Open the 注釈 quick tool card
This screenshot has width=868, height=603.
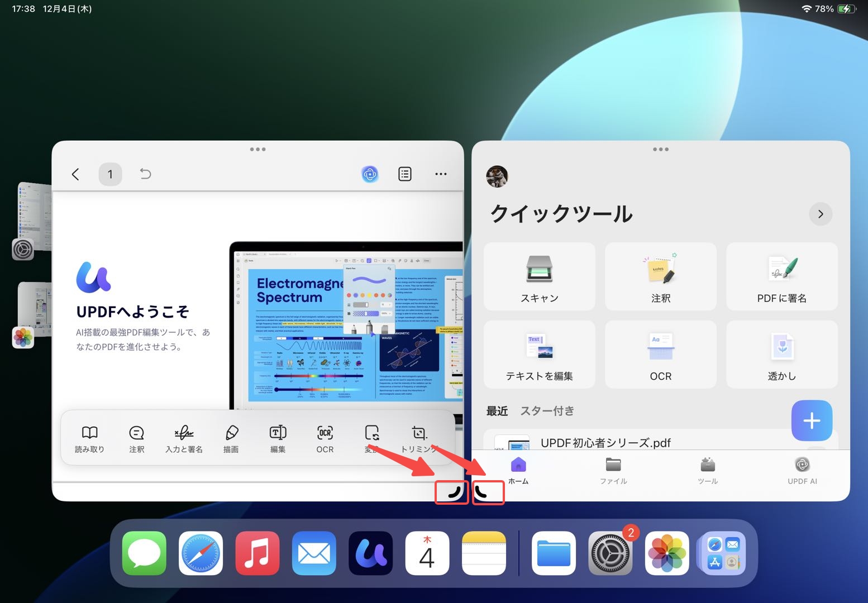tap(661, 276)
